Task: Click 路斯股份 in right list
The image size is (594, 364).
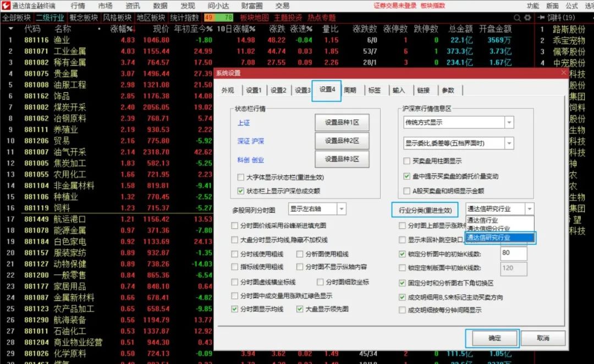Action: tap(568, 30)
